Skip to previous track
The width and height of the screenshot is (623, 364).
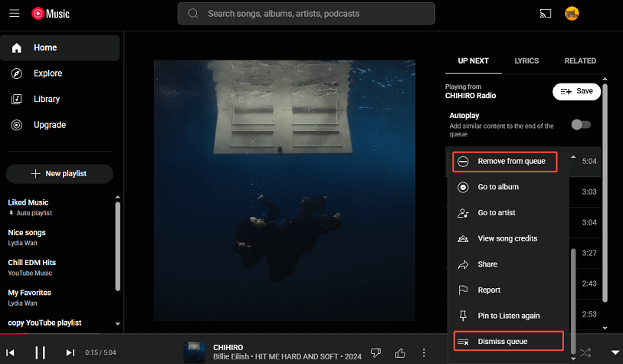pyautogui.click(x=10, y=353)
